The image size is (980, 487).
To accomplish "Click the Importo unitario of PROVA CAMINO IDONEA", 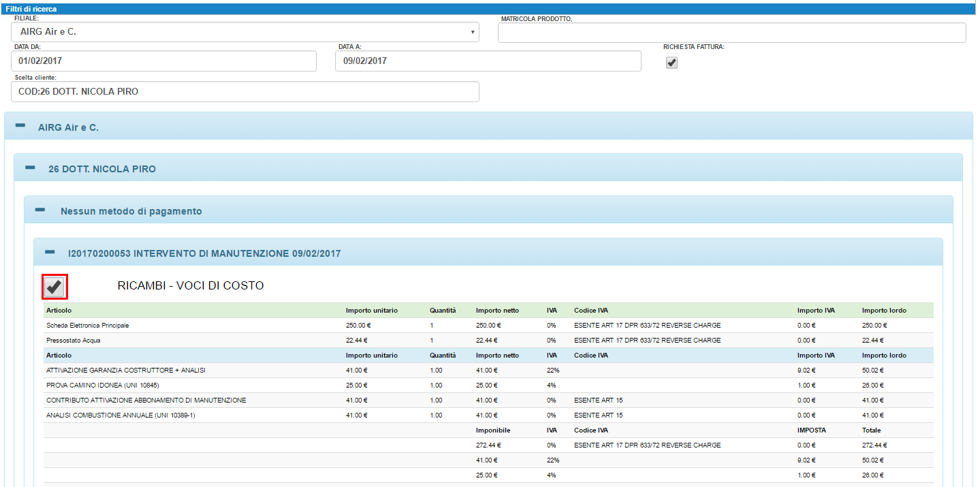I will [356, 386].
